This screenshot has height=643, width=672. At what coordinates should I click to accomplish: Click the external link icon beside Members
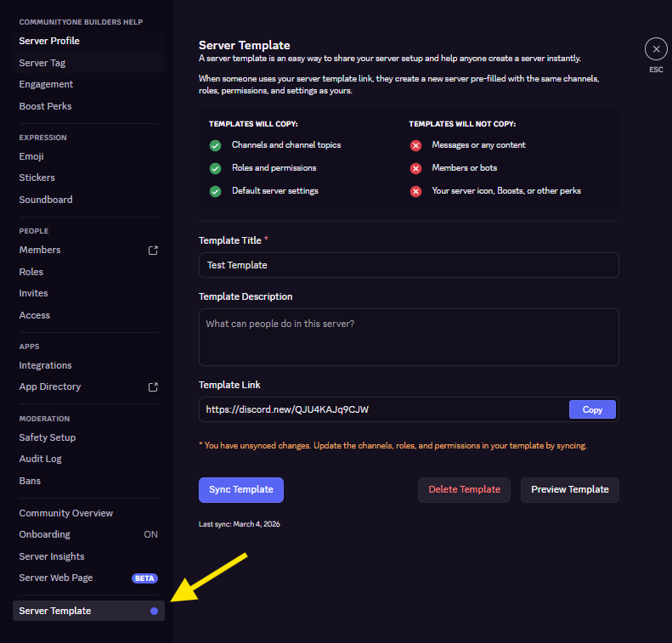pos(153,251)
